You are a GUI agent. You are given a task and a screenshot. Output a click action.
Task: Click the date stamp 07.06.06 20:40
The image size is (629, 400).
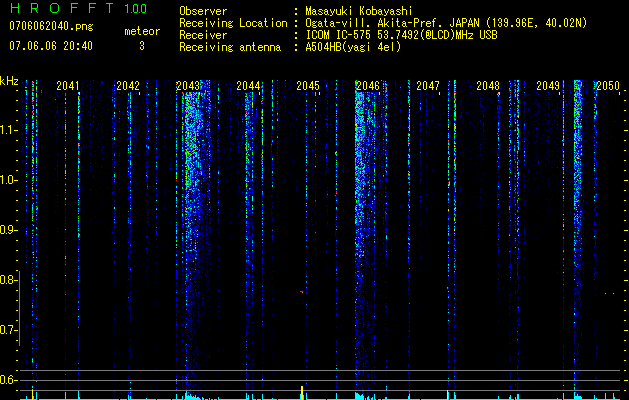coord(51,46)
